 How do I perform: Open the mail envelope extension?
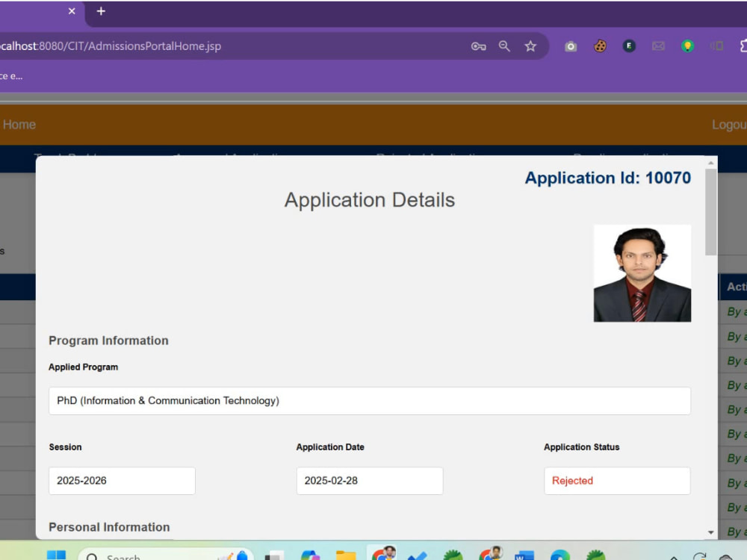click(658, 46)
